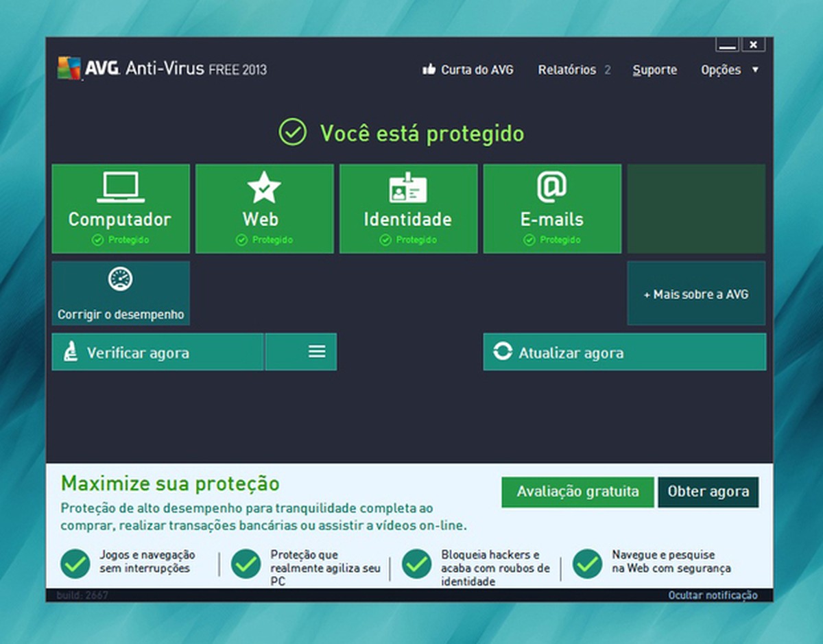This screenshot has height=644, width=823.
Task: Click the empty dark green tile beside E-mails
Action: 696,208
